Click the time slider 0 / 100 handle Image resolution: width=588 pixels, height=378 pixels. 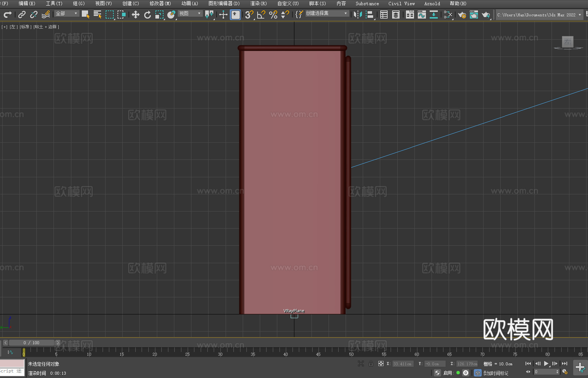[x=32, y=343]
